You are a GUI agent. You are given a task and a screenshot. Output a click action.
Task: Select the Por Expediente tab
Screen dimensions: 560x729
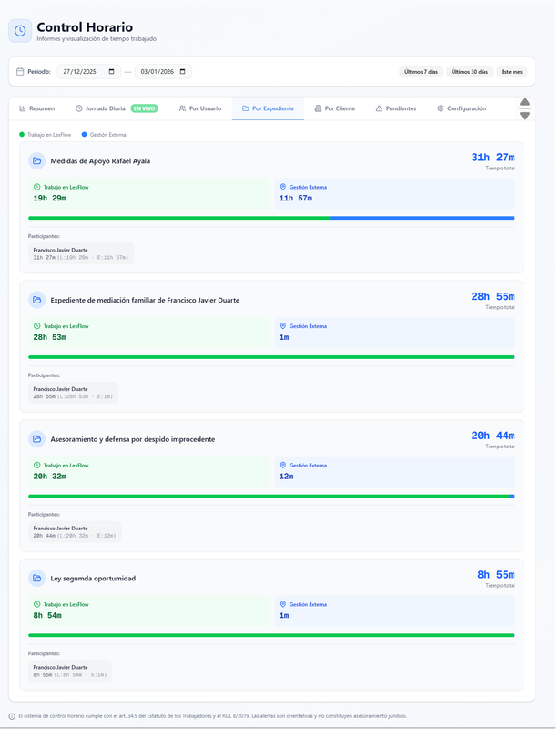(268, 108)
